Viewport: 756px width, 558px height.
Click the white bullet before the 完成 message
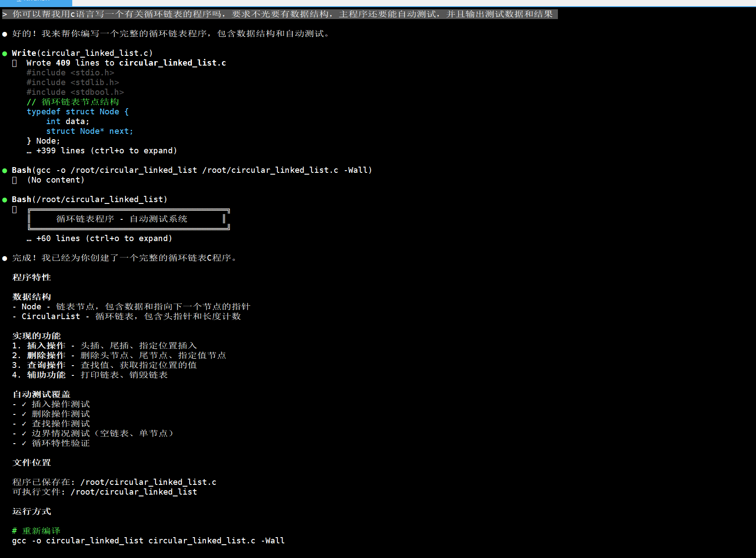[4, 258]
